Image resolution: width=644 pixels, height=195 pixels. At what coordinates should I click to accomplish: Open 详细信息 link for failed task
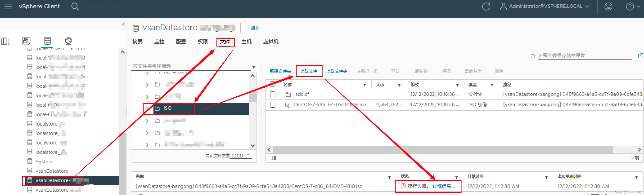click(443, 186)
